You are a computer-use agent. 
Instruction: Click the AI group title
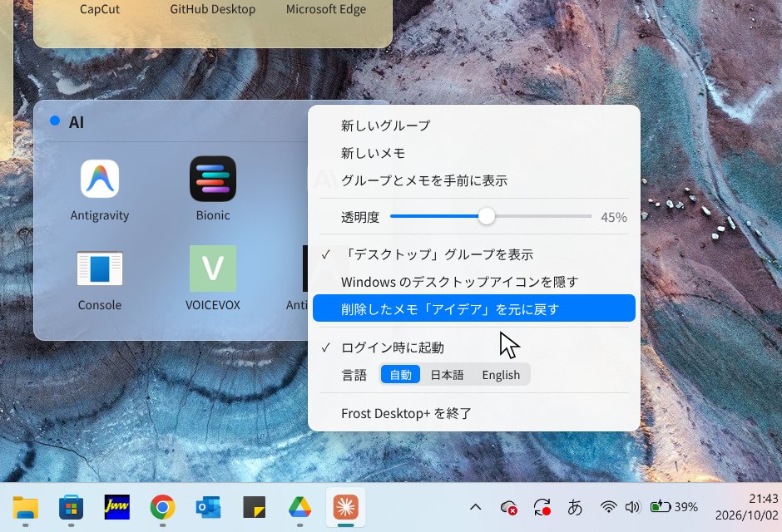77,122
